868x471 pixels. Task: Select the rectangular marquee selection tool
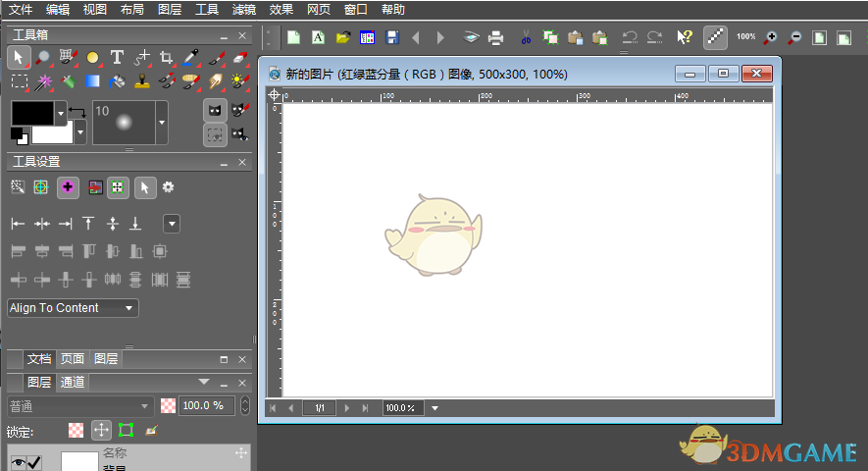click(x=20, y=81)
